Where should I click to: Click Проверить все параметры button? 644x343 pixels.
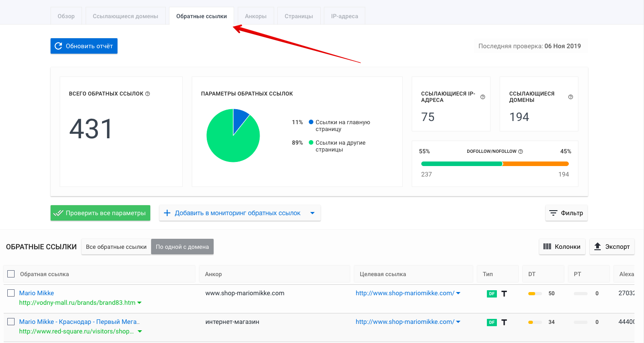click(100, 213)
